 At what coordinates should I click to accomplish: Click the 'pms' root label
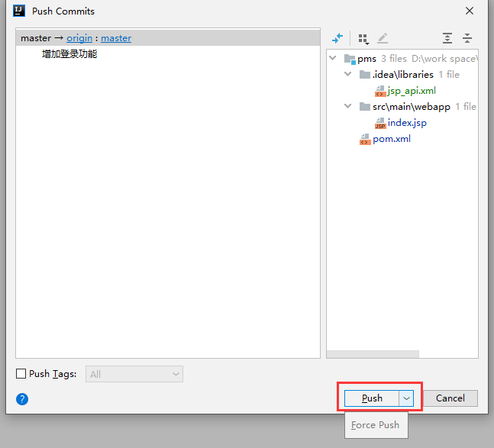pyautogui.click(x=366, y=59)
